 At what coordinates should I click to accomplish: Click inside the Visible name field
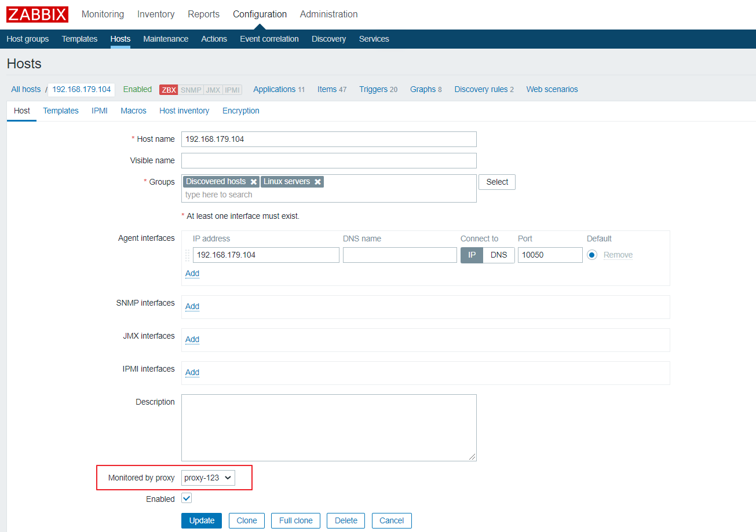coord(328,160)
